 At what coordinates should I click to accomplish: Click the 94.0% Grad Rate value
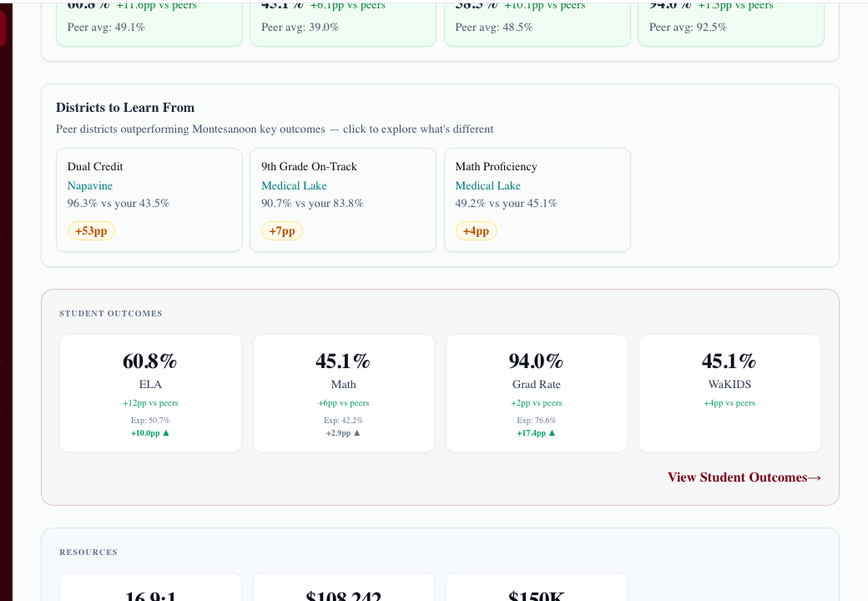click(536, 361)
